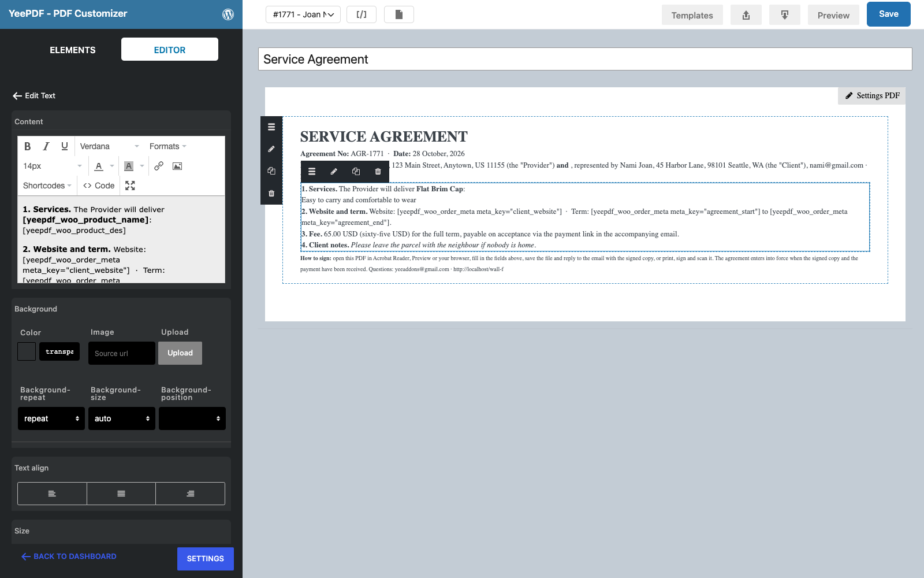Open the Verdana font family dropdown
The height and width of the screenshot is (578, 924).
[x=109, y=146]
